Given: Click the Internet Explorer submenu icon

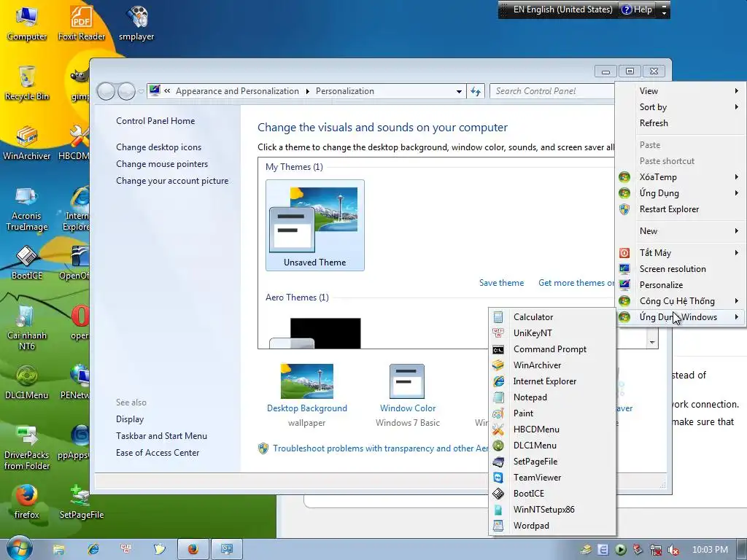Looking at the screenshot, I should (x=498, y=381).
